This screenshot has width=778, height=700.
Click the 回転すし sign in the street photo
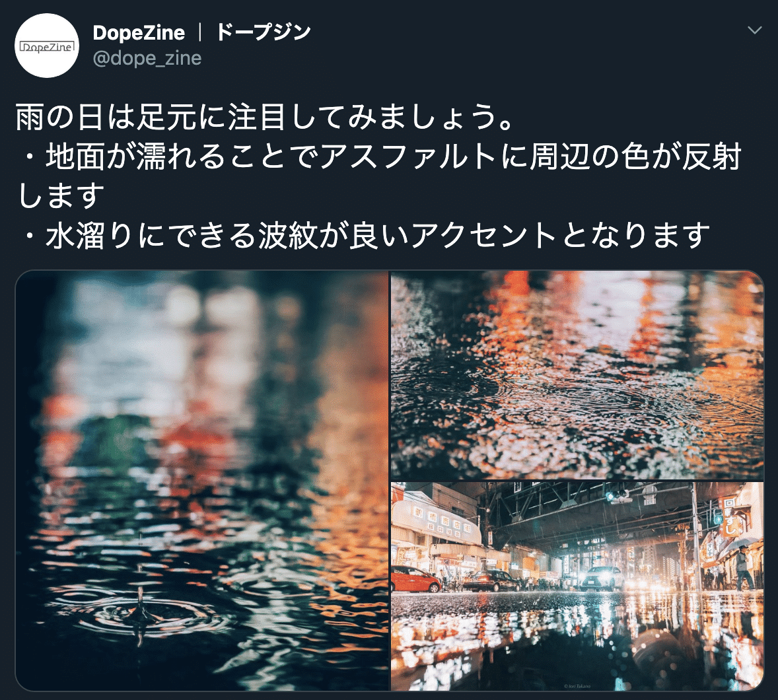click(729, 516)
